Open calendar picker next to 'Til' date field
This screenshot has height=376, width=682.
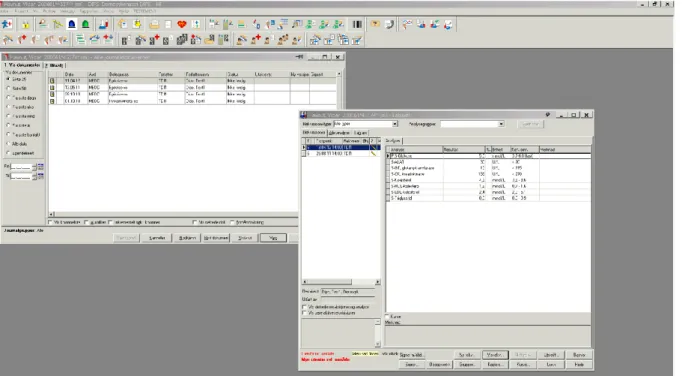coord(40,176)
